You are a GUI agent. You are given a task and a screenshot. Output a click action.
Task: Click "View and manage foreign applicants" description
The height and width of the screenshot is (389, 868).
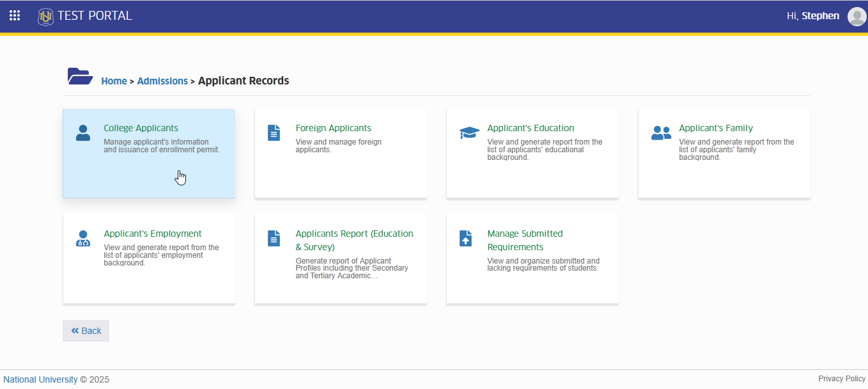339,146
